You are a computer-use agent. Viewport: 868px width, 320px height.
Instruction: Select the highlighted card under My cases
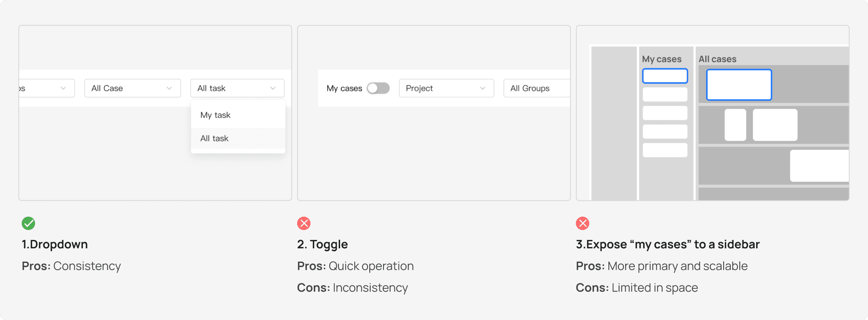[665, 76]
